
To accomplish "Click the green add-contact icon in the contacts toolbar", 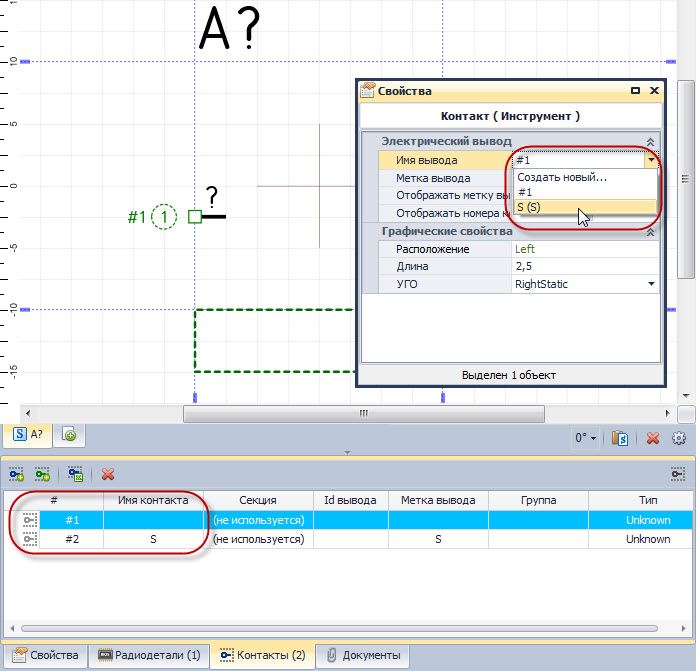I will (43, 474).
